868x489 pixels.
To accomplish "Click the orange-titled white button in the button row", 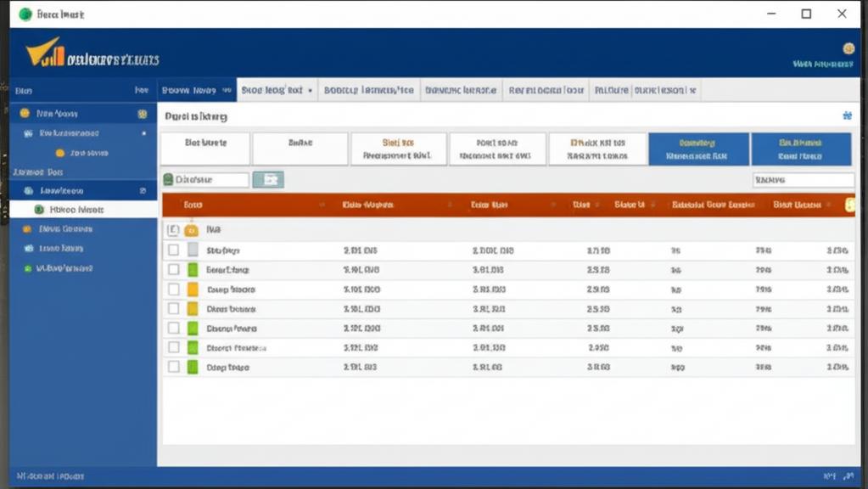I will tap(398, 149).
